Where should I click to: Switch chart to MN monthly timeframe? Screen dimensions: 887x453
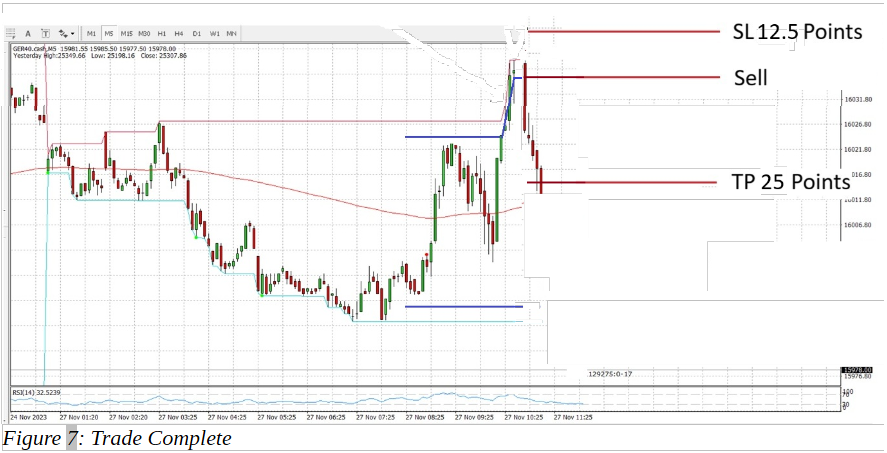(231, 34)
